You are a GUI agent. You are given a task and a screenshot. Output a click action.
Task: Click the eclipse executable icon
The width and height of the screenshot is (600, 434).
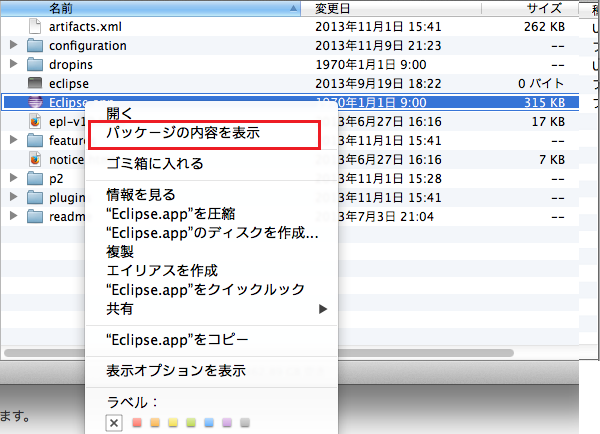coord(35,83)
